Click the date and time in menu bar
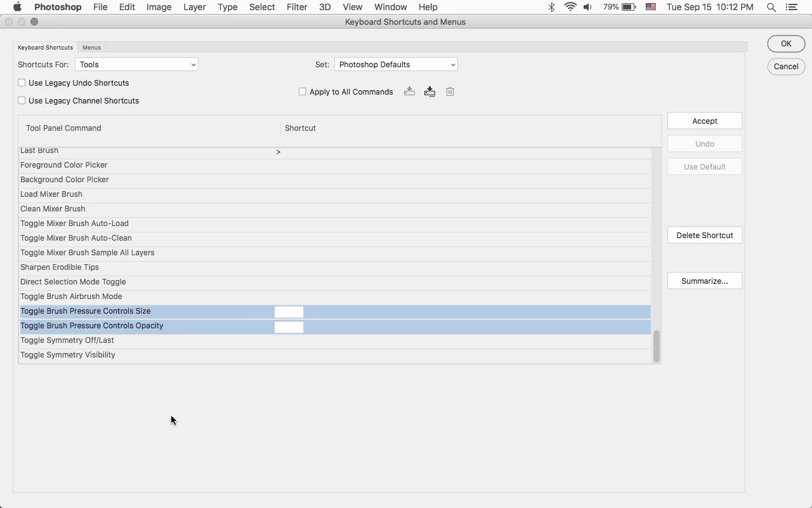 pos(710,7)
